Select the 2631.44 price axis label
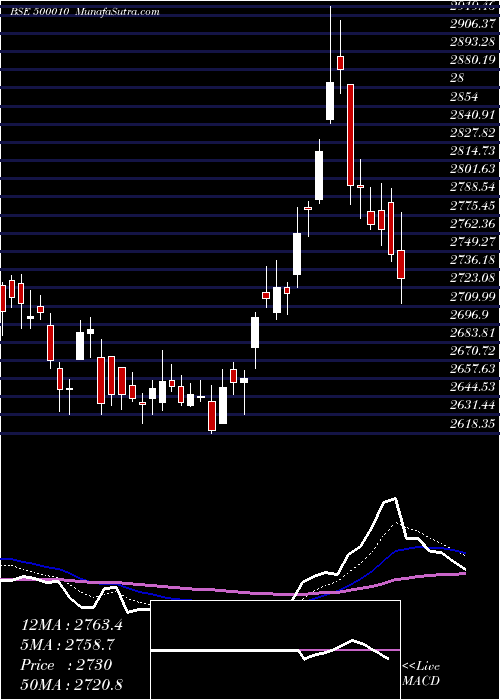Viewport: 500px width, 700px height. pyautogui.click(x=473, y=405)
